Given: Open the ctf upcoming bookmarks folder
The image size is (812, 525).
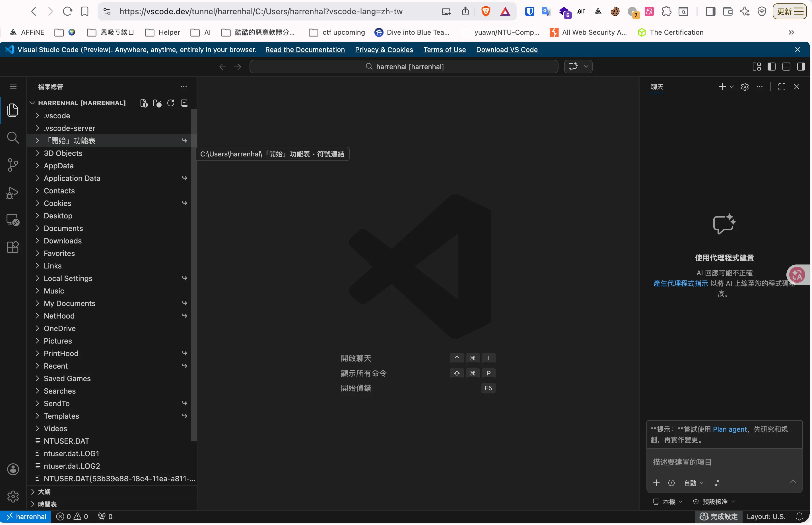Looking at the screenshot, I should pos(337,32).
